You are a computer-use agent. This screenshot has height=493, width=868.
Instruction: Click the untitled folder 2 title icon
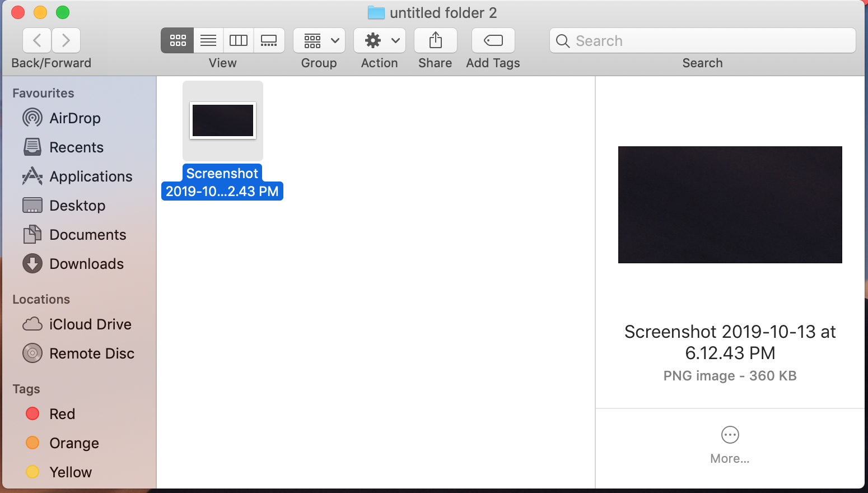point(376,12)
